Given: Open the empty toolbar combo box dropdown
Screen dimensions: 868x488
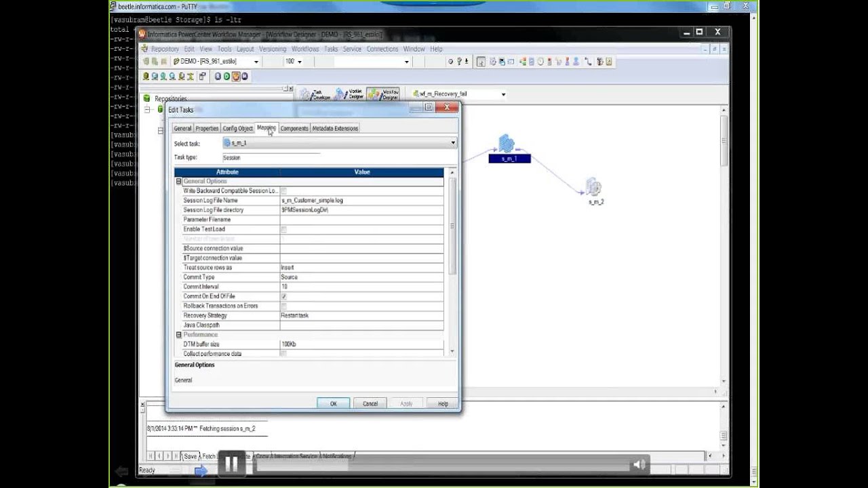Looking at the screenshot, I should click(x=406, y=62).
